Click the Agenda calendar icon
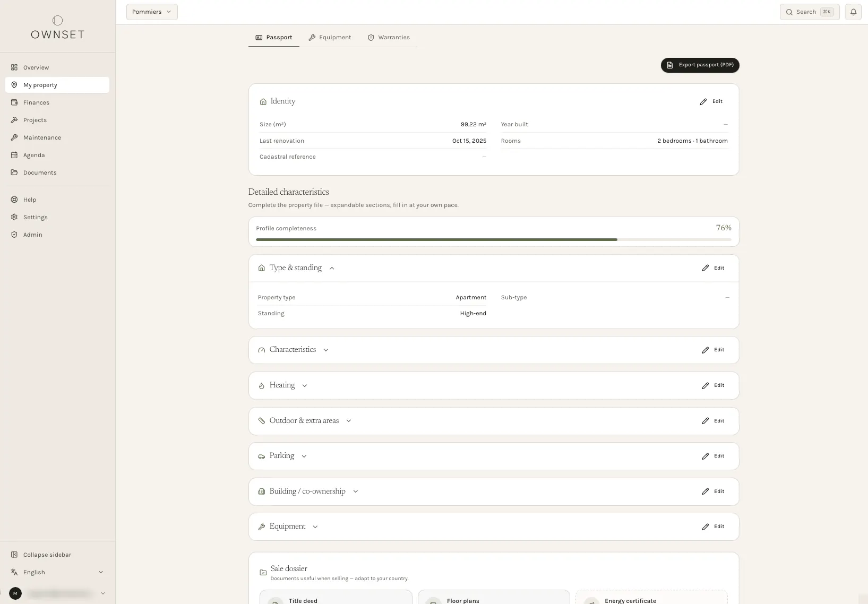Image resolution: width=868 pixels, height=604 pixels. (x=14, y=155)
